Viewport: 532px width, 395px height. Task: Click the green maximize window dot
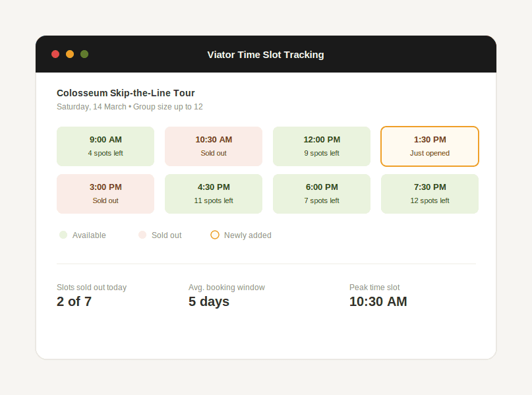(84, 54)
